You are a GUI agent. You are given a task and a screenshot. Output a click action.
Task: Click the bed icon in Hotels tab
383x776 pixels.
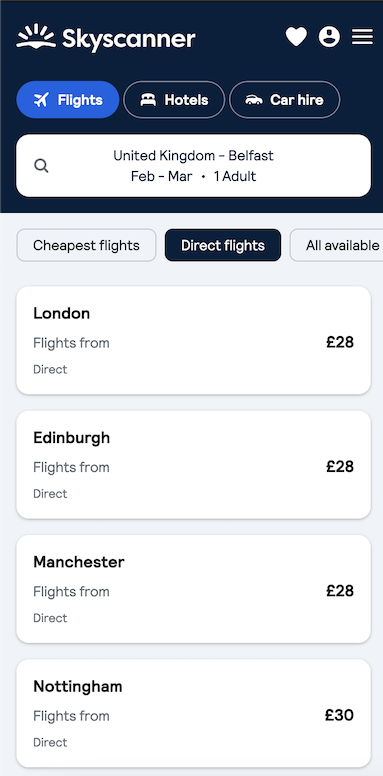click(147, 100)
